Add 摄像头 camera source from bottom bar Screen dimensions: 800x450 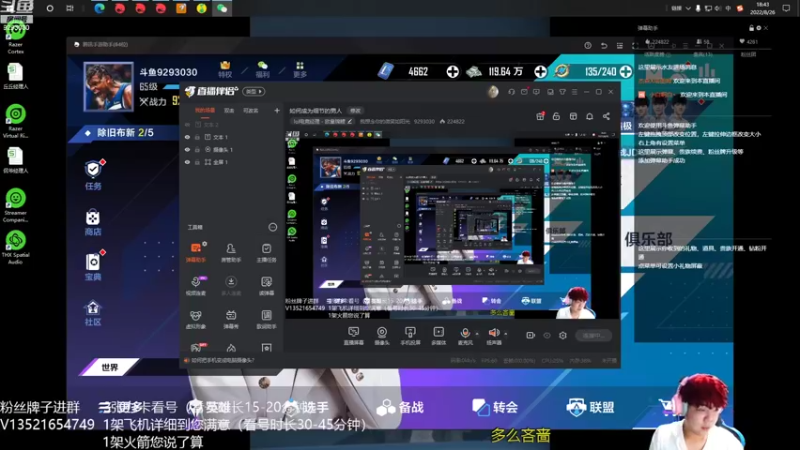click(382, 336)
